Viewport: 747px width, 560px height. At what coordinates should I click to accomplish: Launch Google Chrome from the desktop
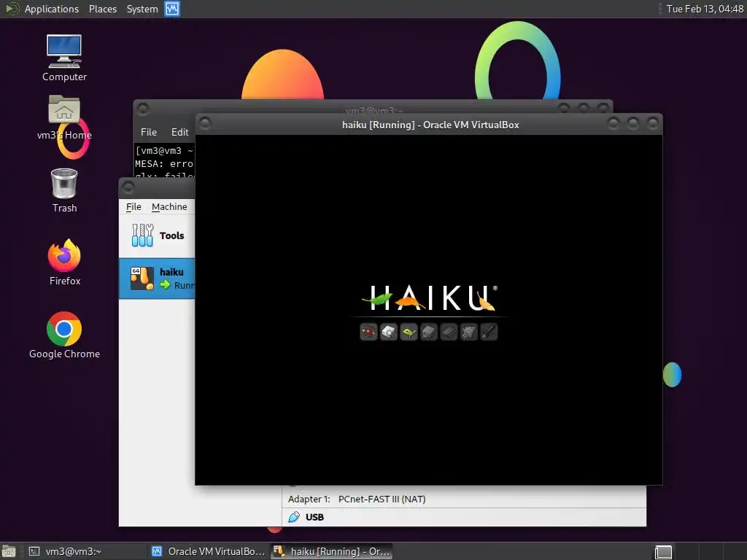64,335
